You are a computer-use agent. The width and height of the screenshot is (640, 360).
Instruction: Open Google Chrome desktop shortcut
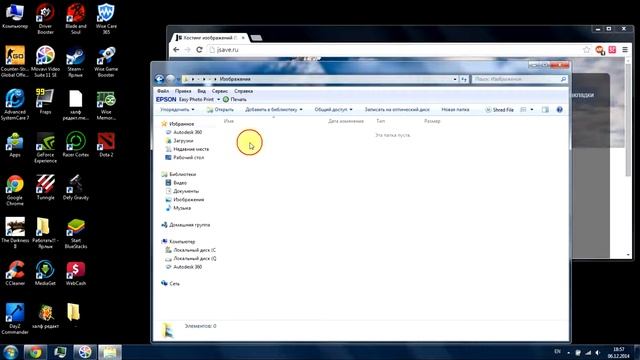pyautogui.click(x=15, y=191)
